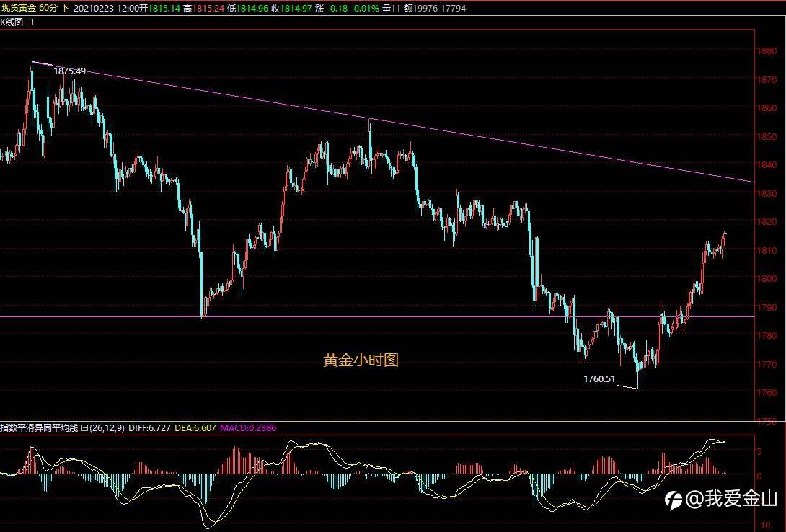
Task: Click 1870 on the price axis
Action: pos(767,79)
